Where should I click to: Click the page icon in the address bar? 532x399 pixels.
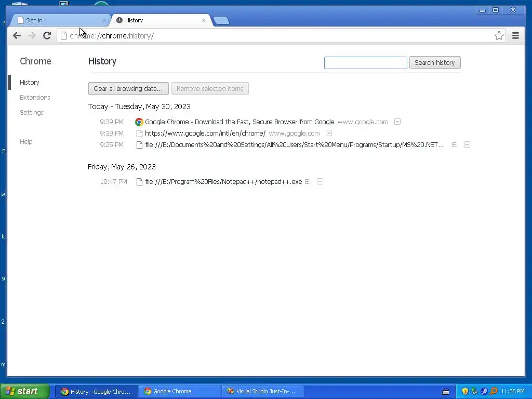(63, 36)
